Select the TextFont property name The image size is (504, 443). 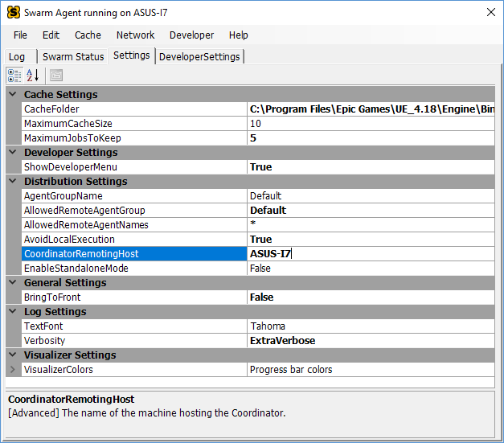coord(134,326)
